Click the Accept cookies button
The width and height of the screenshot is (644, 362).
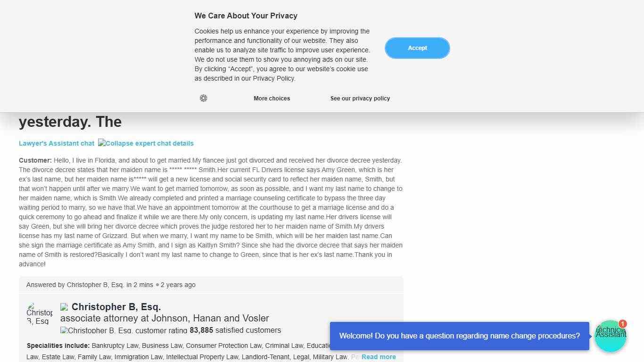[417, 48]
